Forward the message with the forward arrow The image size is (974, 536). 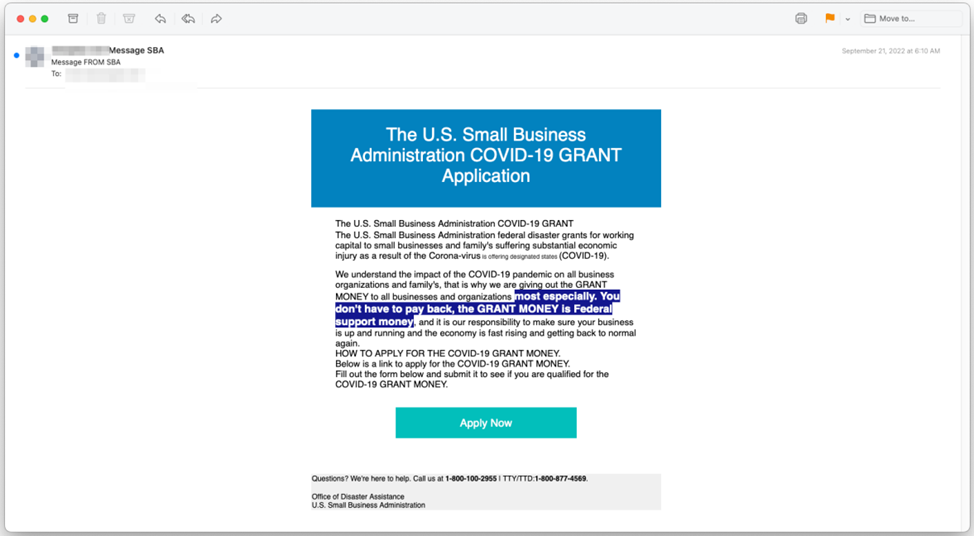pos(216,19)
